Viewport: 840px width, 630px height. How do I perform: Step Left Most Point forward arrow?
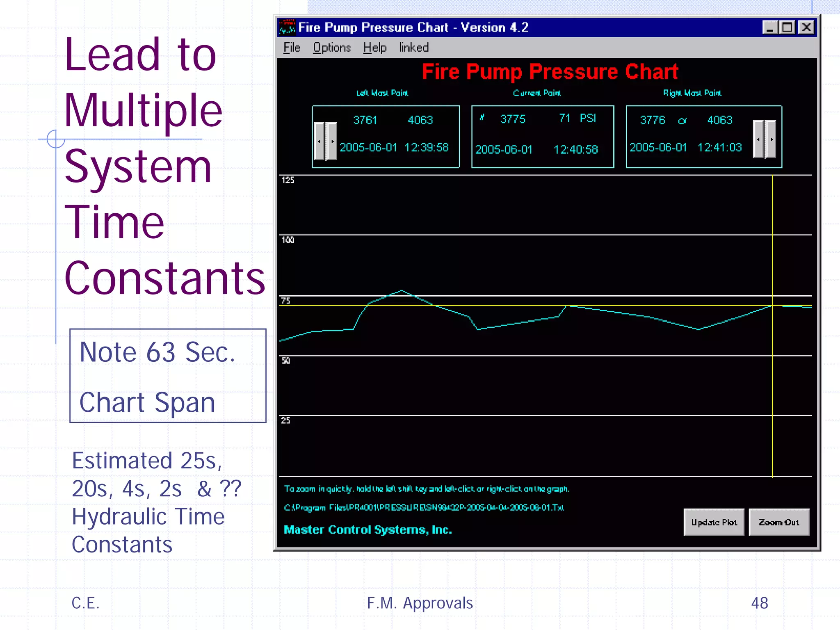[x=332, y=141]
